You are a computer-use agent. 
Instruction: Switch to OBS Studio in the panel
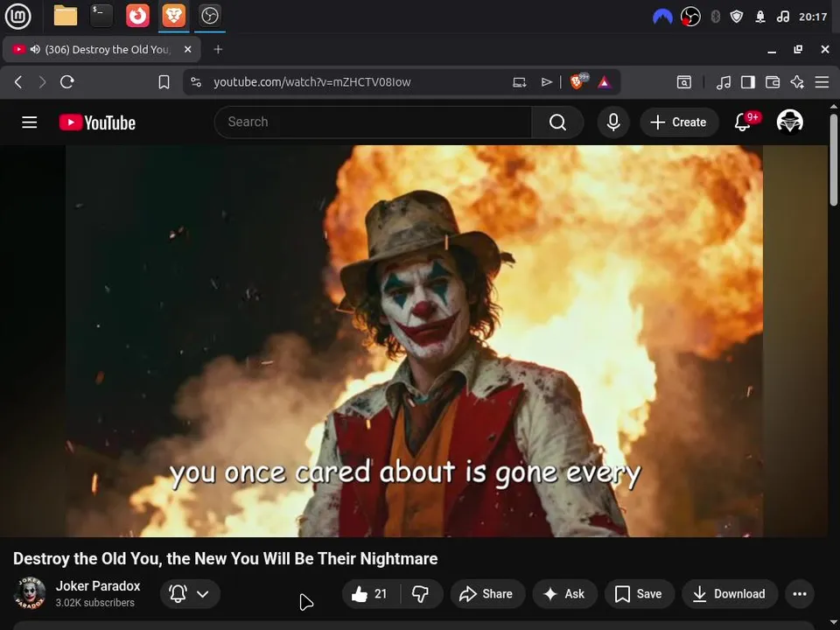click(209, 16)
